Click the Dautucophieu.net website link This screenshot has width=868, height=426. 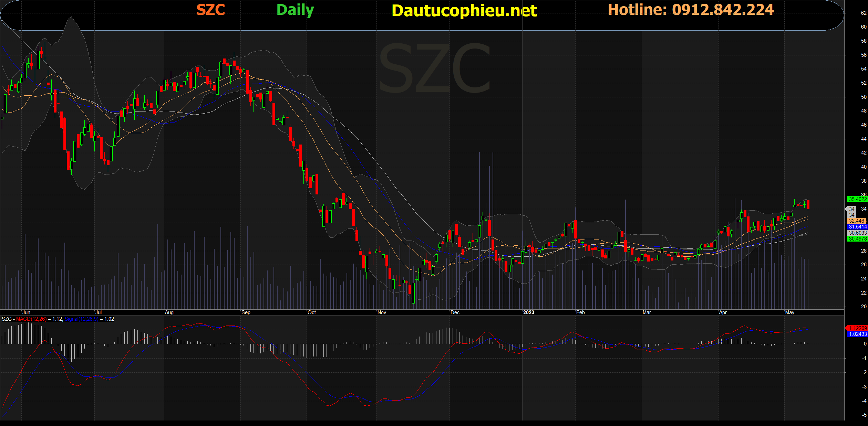coord(464,11)
